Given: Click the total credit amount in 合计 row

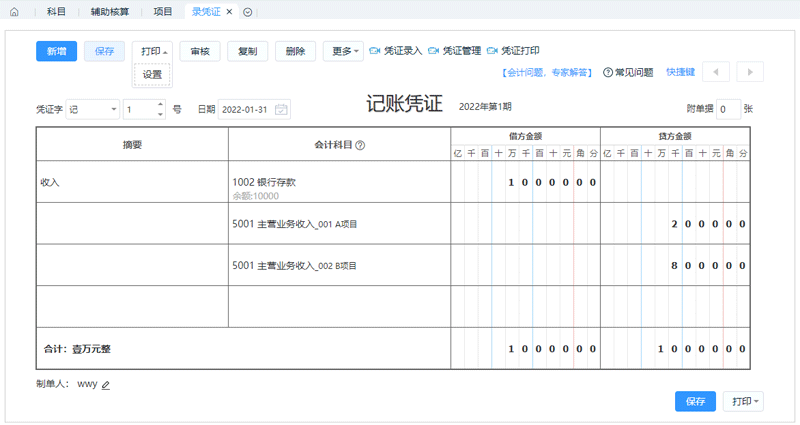Looking at the screenshot, I should click(x=675, y=349).
